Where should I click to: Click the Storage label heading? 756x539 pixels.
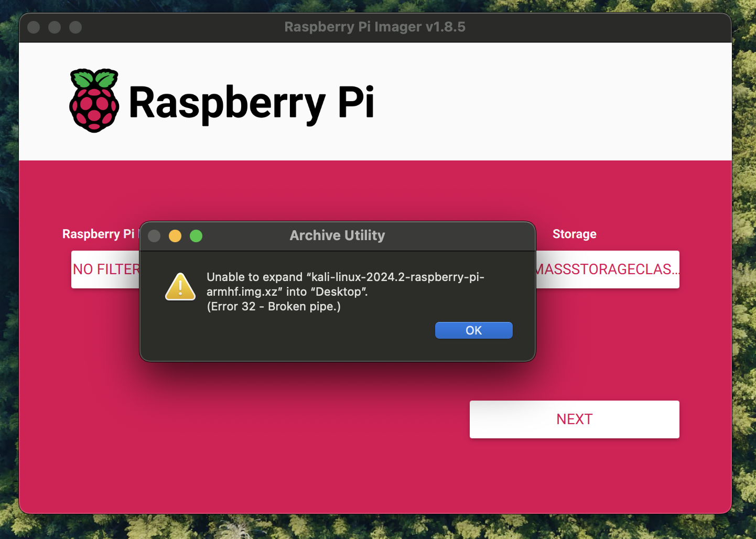tap(574, 234)
